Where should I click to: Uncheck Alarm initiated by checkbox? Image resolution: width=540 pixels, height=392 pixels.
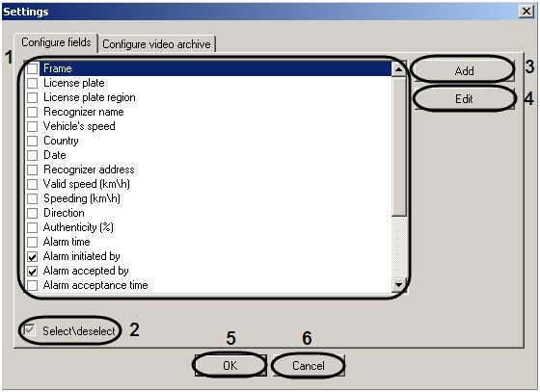coord(33,256)
